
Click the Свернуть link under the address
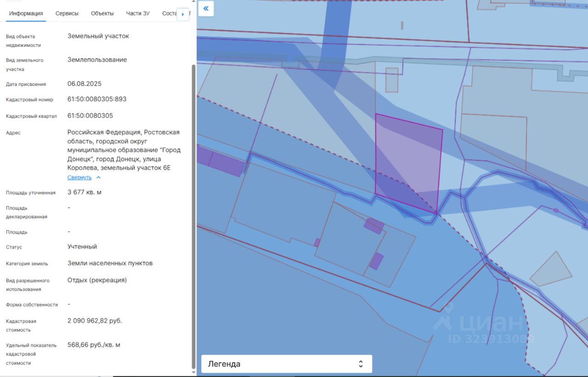point(79,177)
